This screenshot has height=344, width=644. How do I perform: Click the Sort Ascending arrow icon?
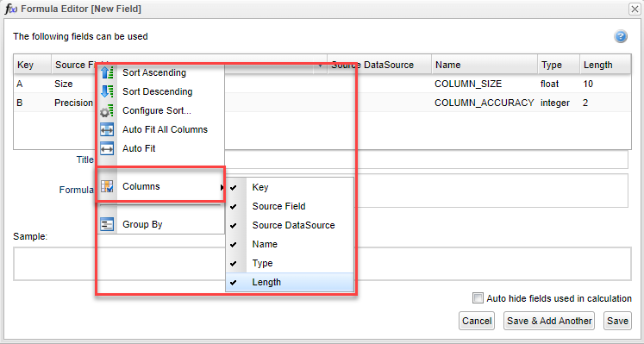click(107, 72)
